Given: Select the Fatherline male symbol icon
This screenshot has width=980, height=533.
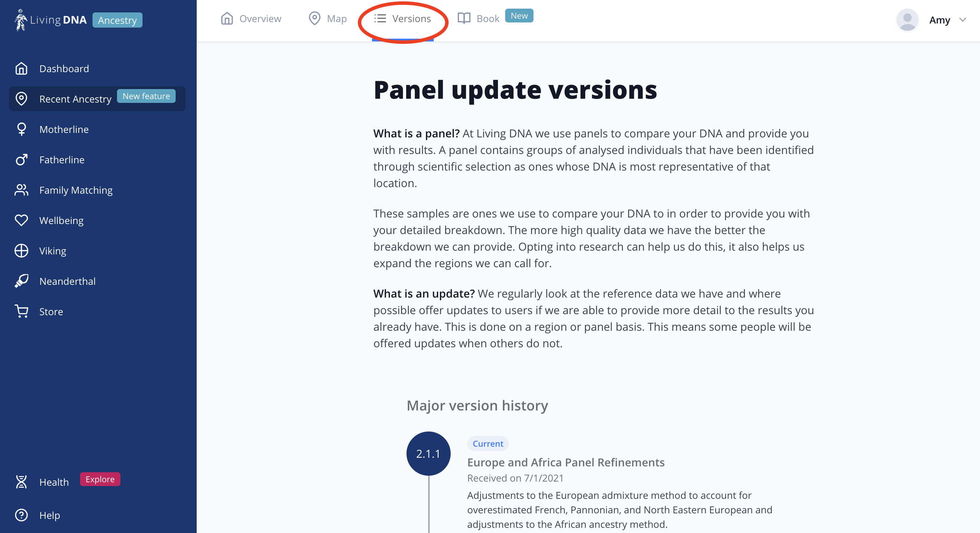Looking at the screenshot, I should point(21,159).
